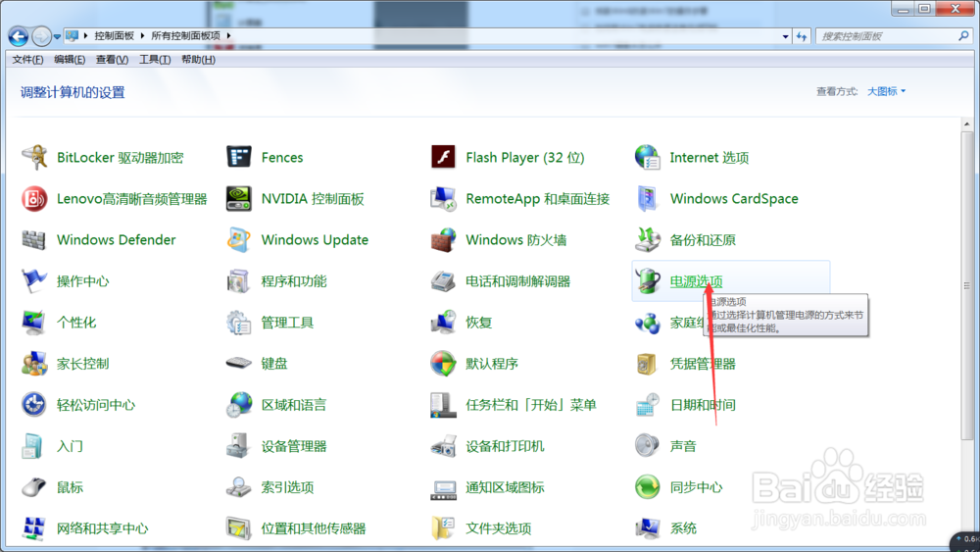Click the address bar refresh button
Screen dimensions: 980x552
click(802, 36)
